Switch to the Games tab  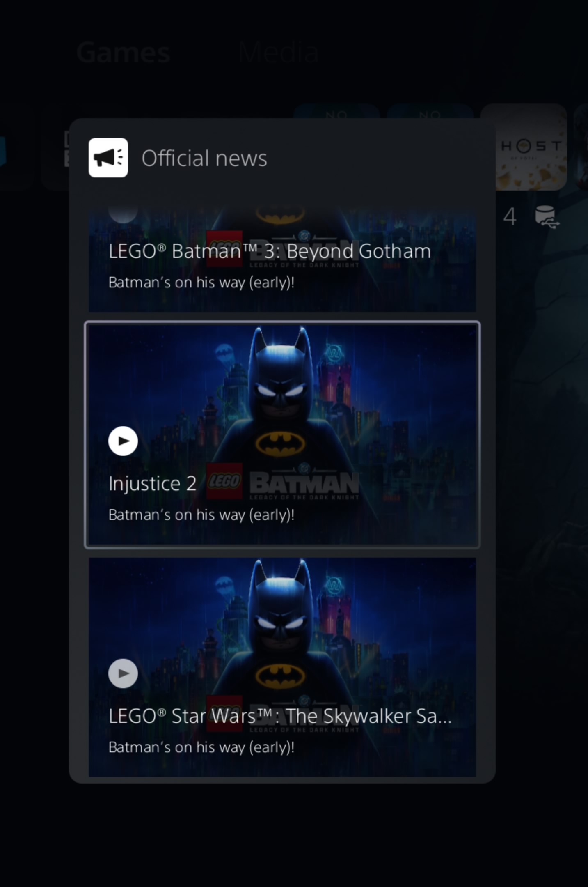coord(123,53)
